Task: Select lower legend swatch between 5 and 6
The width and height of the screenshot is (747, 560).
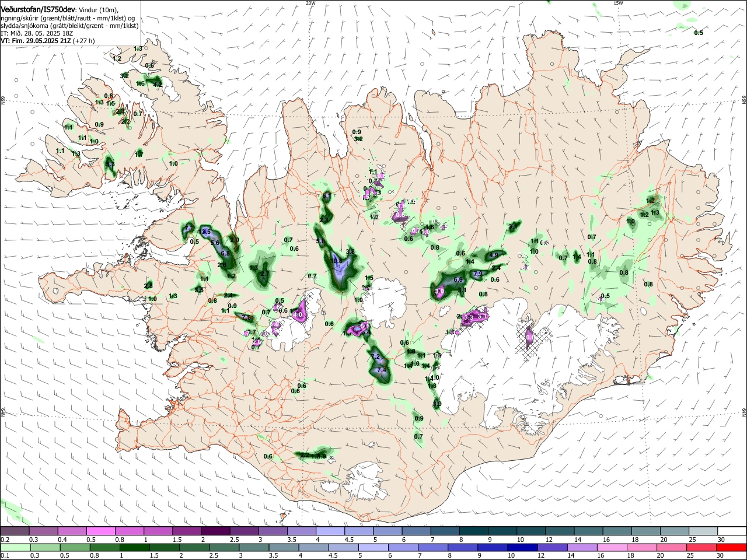Action: tap(372, 547)
